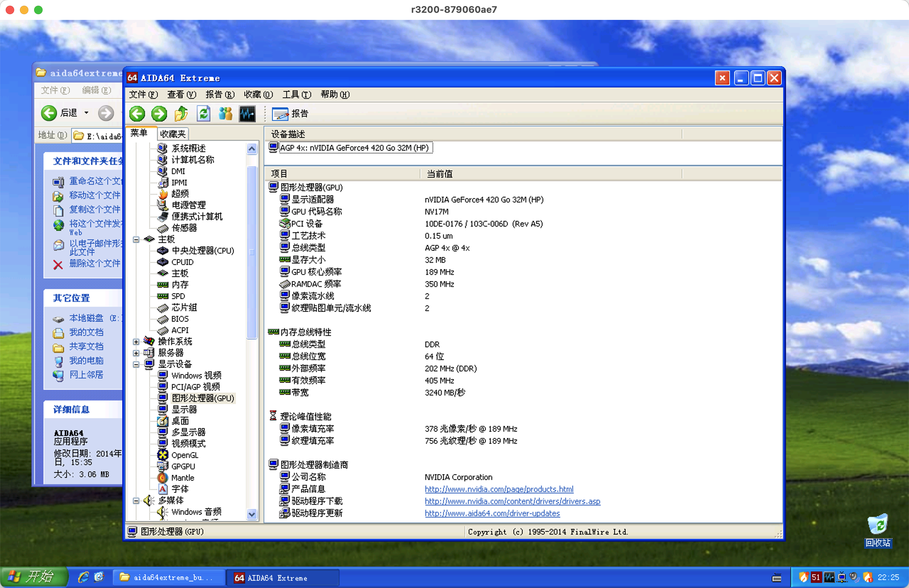Screen dimensions: 909x588
Task: Switch to the 收藏夹 tab
Action: click(173, 134)
